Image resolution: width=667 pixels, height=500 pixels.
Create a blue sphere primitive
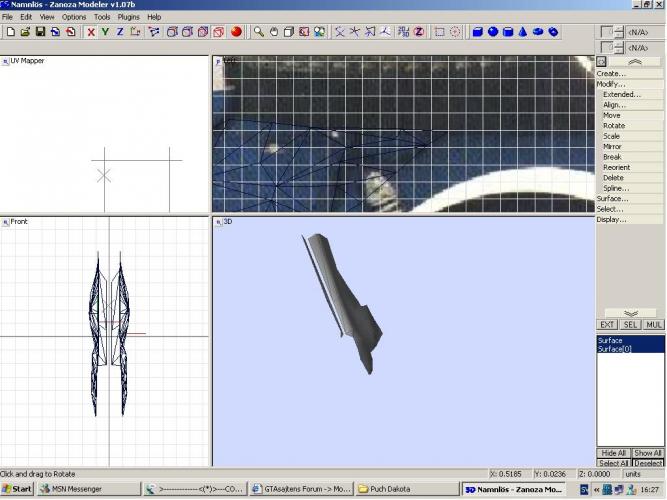click(x=492, y=32)
